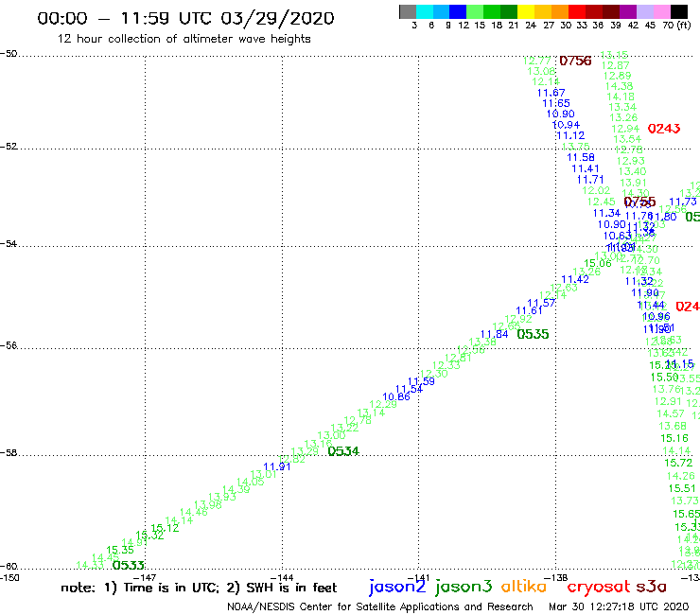Select the blue '11.84' wave height value
This screenshot has width=700, height=615.
click(494, 334)
